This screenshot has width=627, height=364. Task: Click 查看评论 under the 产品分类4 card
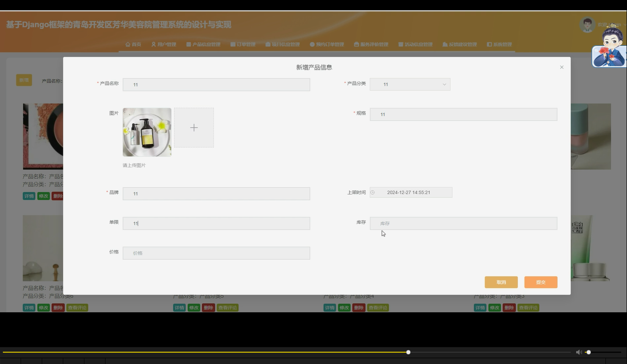pos(378,308)
